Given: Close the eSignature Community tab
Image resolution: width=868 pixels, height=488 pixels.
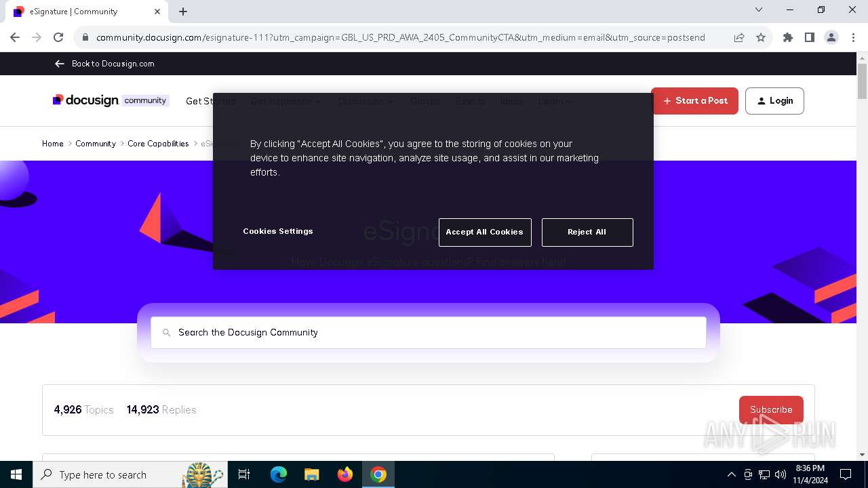Looking at the screenshot, I should tap(157, 12).
